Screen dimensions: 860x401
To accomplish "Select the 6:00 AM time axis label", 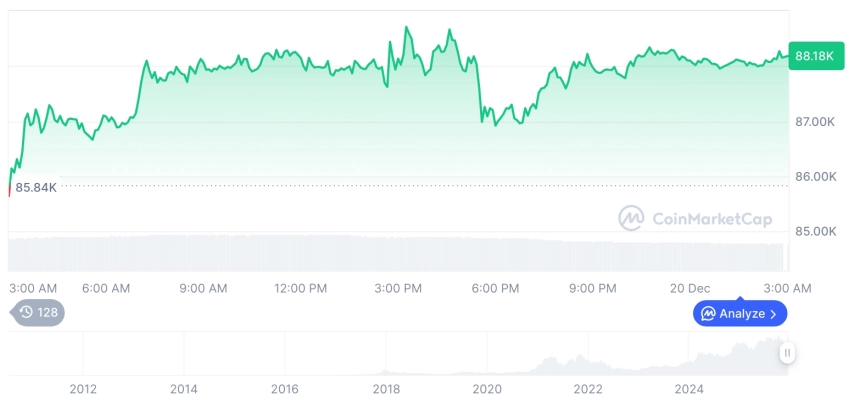I will coord(106,288).
